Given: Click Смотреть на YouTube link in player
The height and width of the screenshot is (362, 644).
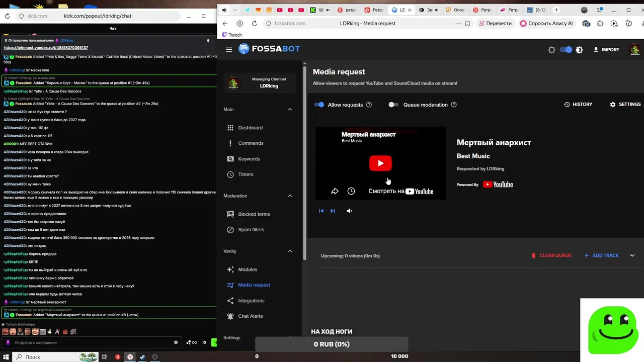Looking at the screenshot, I should tap(401, 191).
